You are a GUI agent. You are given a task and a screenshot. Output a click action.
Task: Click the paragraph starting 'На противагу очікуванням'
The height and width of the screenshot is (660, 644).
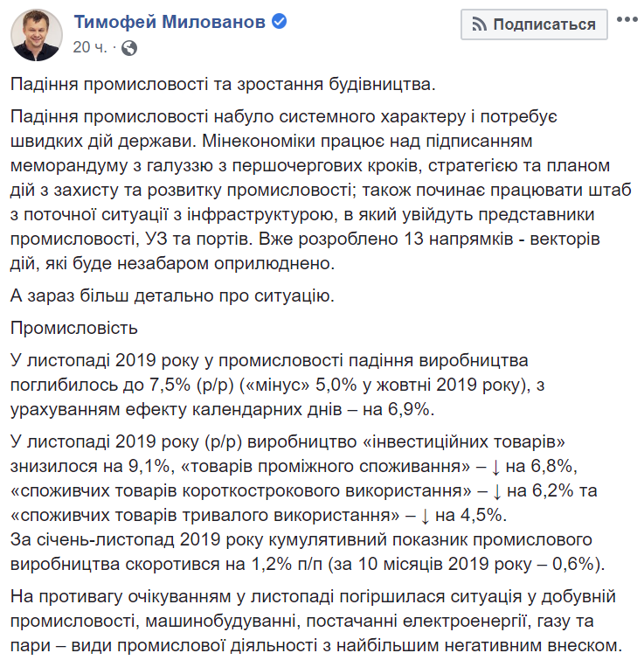point(315,622)
